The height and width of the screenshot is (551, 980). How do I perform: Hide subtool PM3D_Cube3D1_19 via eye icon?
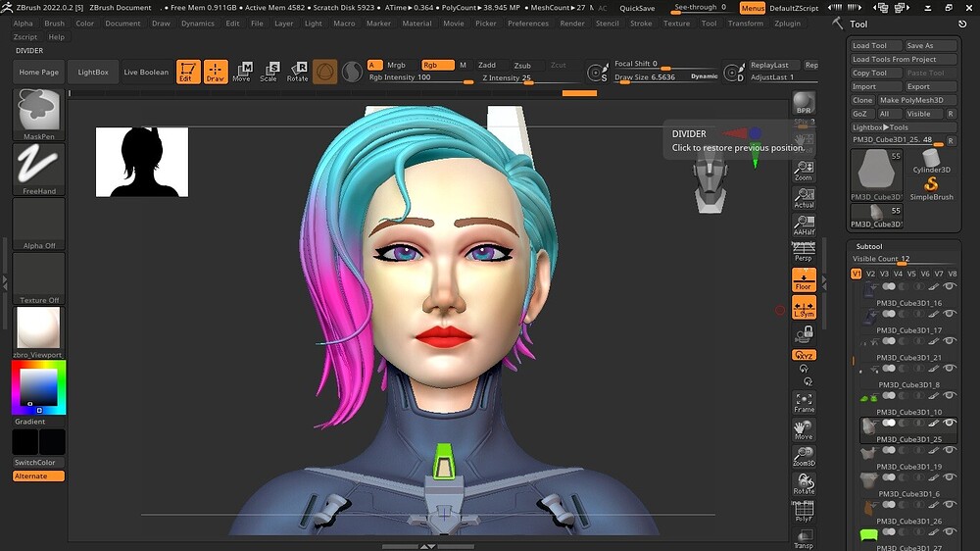click(x=950, y=450)
